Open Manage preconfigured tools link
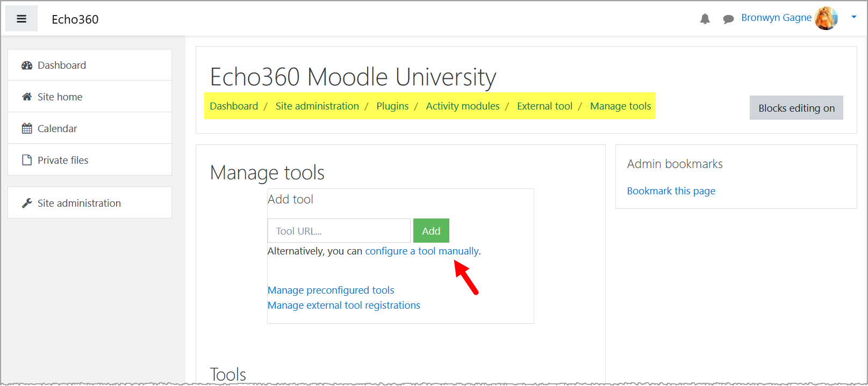The height and width of the screenshot is (386, 868). (331, 290)
